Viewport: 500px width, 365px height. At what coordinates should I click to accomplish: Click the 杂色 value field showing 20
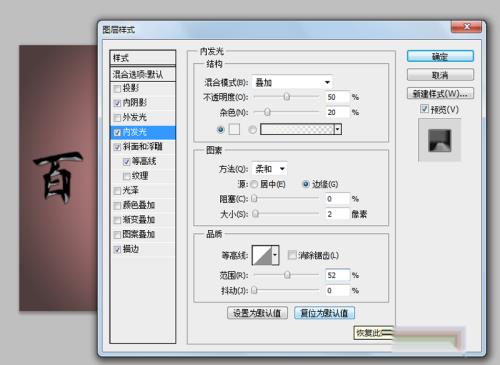(x=337, y=112)
